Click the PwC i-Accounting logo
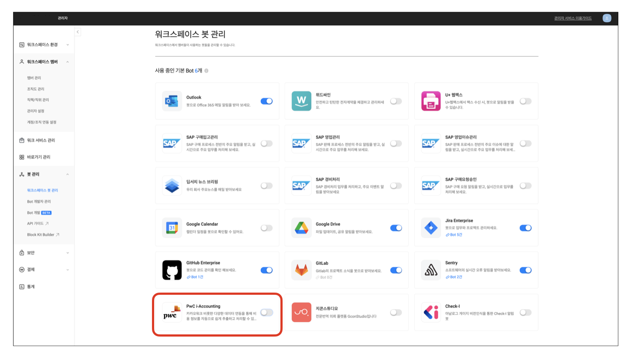Screen dimensions: 634x364 (x=172, y=312)
